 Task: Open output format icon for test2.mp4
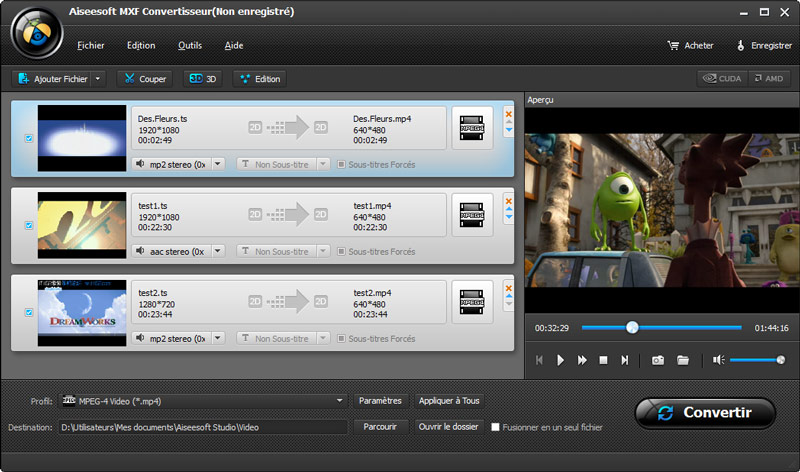pyautogui.click(x=472, y=302)
